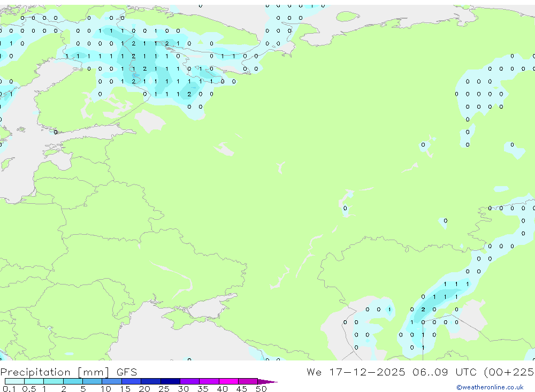The height and width of the screenshot is (392, 535).
Task: Pick the 40–45 mm magenta legend swatch
Action: tap(228, 381)
